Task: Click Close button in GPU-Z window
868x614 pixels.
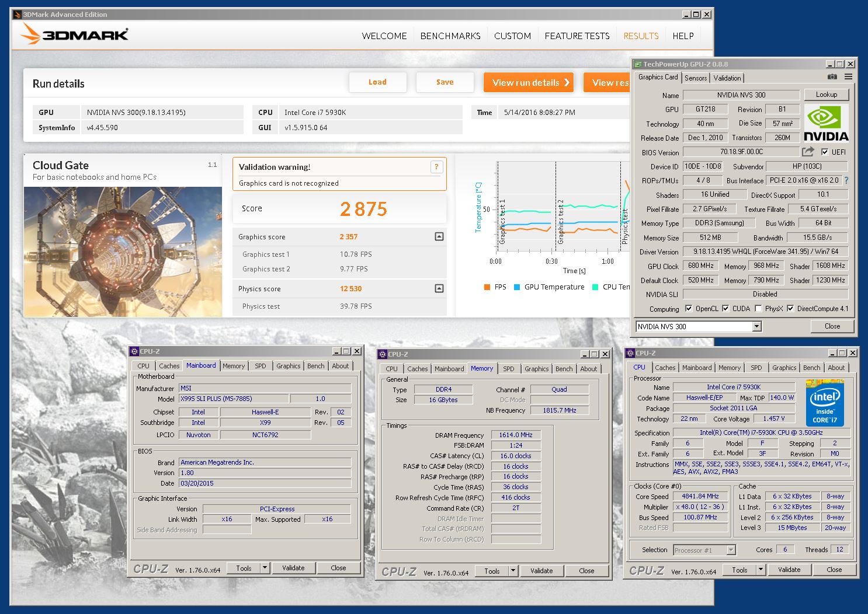Action: [832, 326]
